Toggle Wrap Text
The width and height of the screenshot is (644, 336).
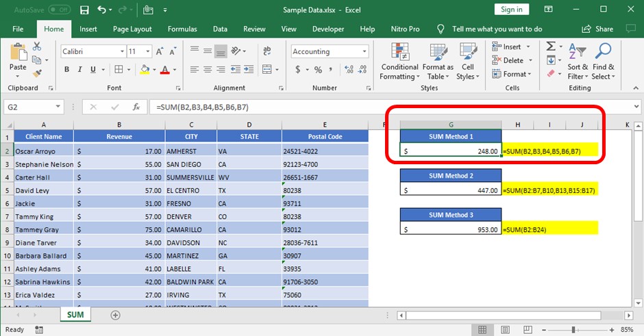pyautogui.click(x=267, y=51)
